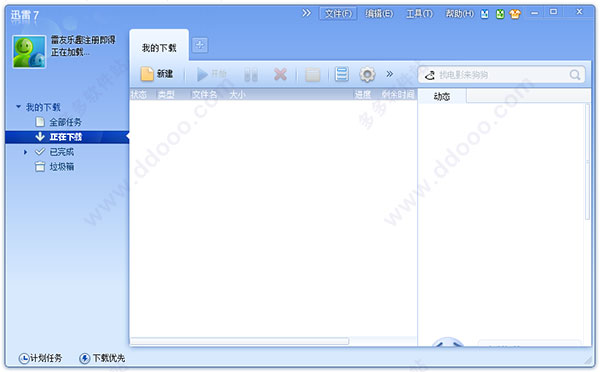Viewport: 600px width, 372px height.
Task: Sort by the 类型 column header
Action: click(x=166, y=95)
